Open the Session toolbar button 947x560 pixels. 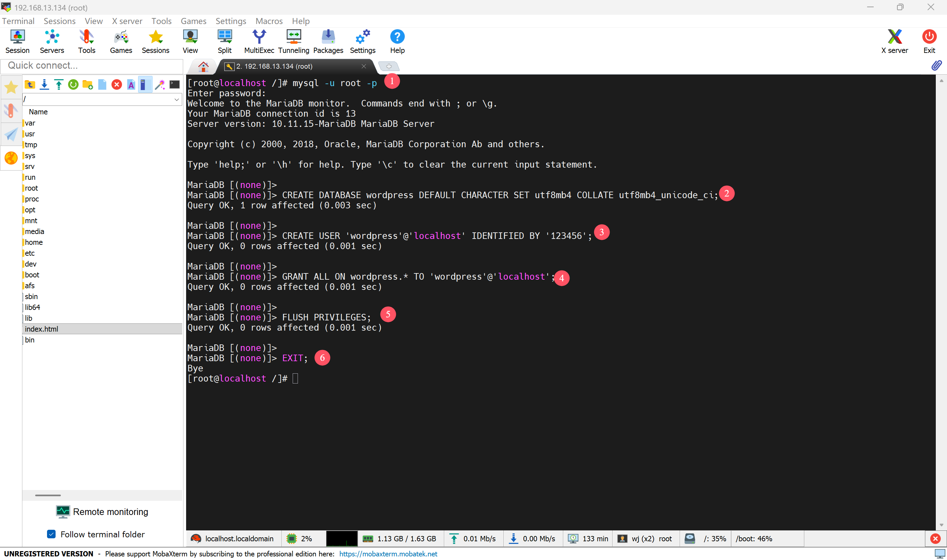17,41
